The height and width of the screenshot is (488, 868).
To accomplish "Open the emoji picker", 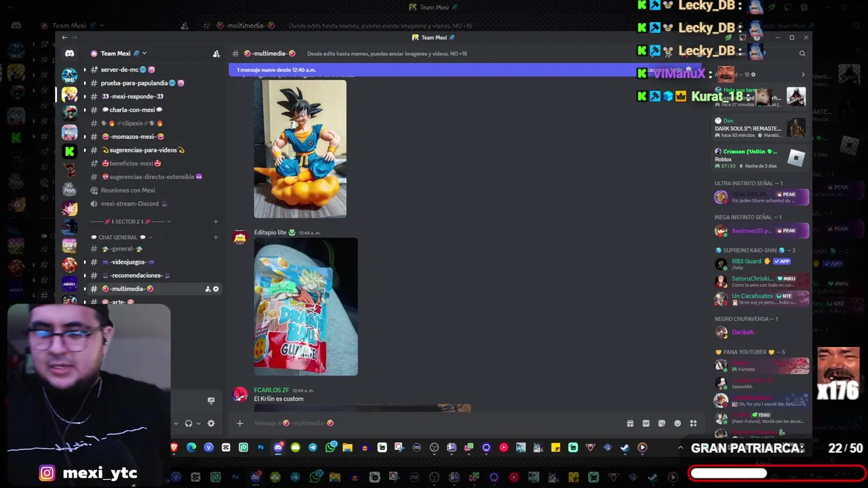I will point(677,423).
